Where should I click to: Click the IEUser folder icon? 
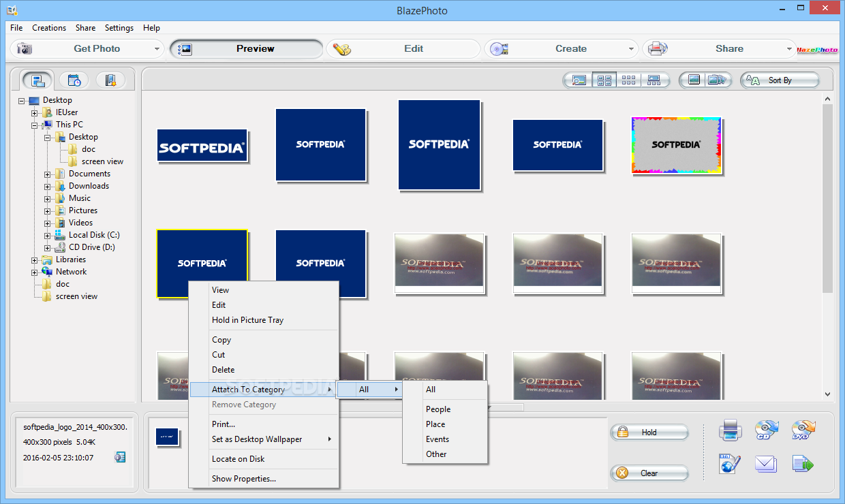(47, 112)
